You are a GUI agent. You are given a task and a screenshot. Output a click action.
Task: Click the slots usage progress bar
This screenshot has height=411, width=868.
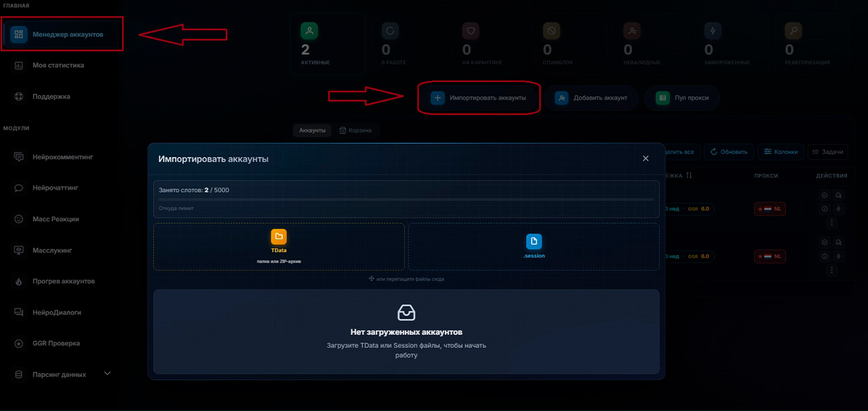[406, 199]
